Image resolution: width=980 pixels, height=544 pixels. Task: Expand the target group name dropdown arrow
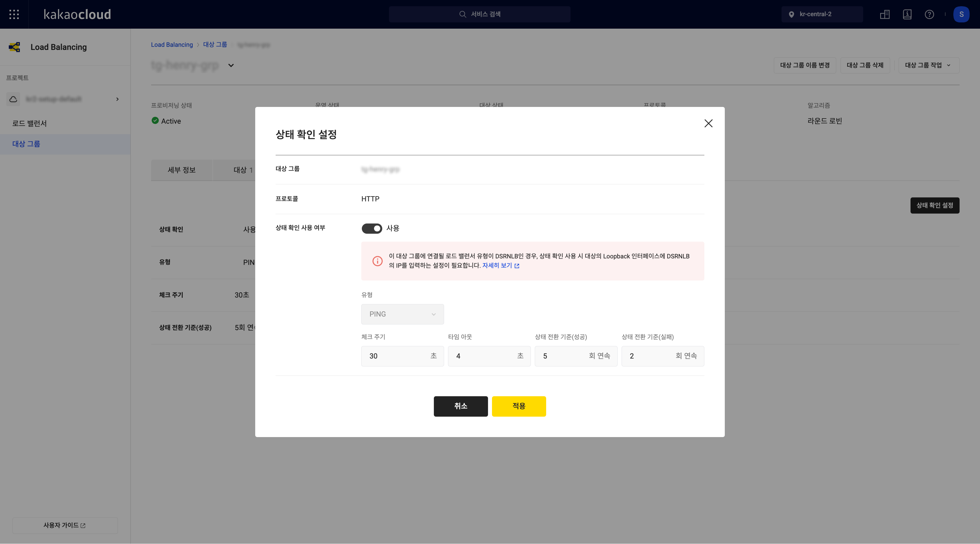[x=231, y=65]
